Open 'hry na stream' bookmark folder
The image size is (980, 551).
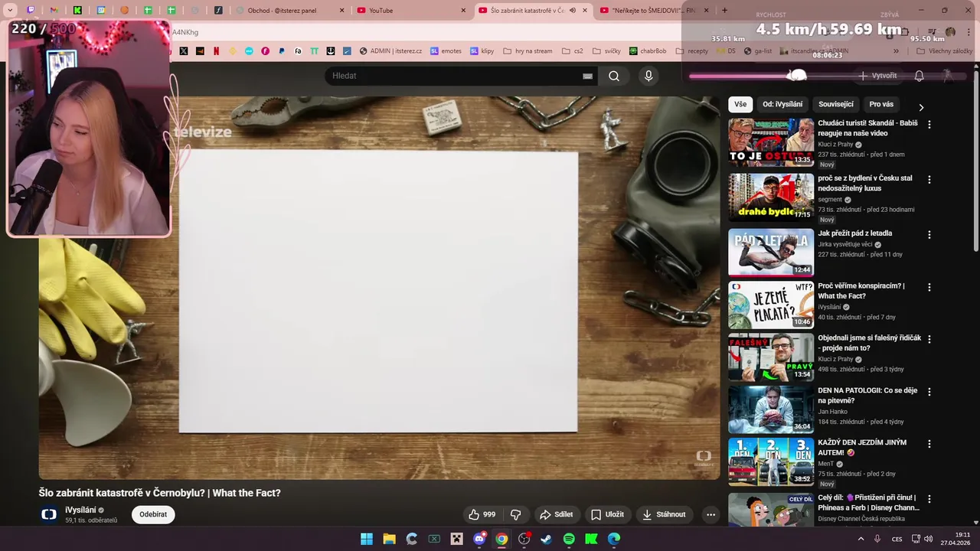[528, 51]
